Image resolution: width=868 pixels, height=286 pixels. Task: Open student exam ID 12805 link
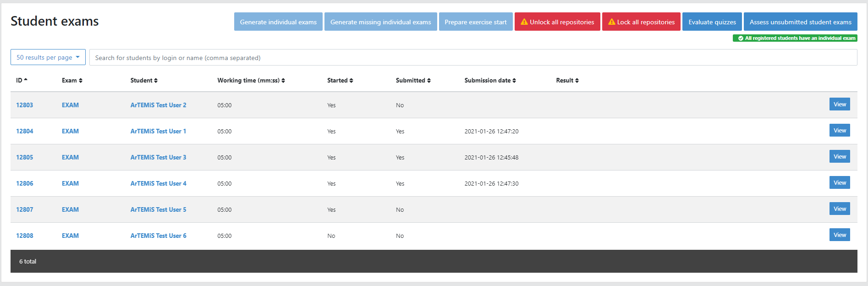tap(25, 157)
